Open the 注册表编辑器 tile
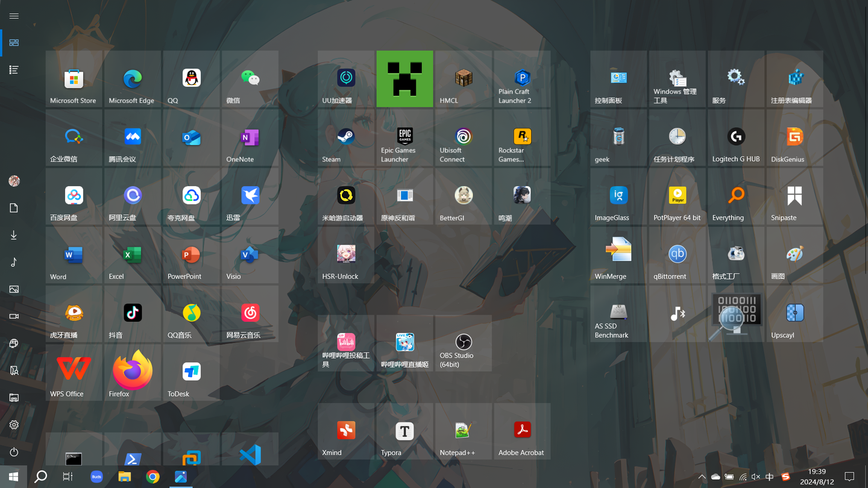Screen dimensions: 868x488 pyautogui.click(x=794, y=79)
